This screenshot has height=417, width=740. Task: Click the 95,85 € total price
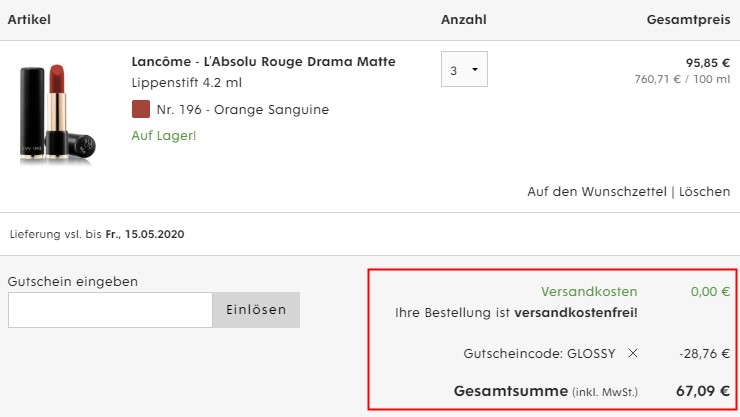click(x=708, y=63)
